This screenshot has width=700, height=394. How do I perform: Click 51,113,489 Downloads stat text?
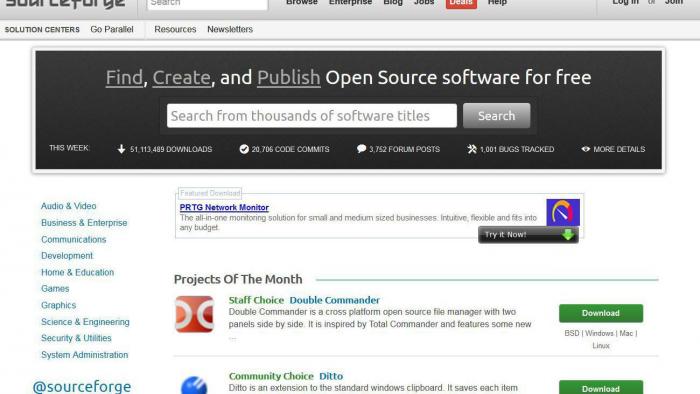[171, 149]
